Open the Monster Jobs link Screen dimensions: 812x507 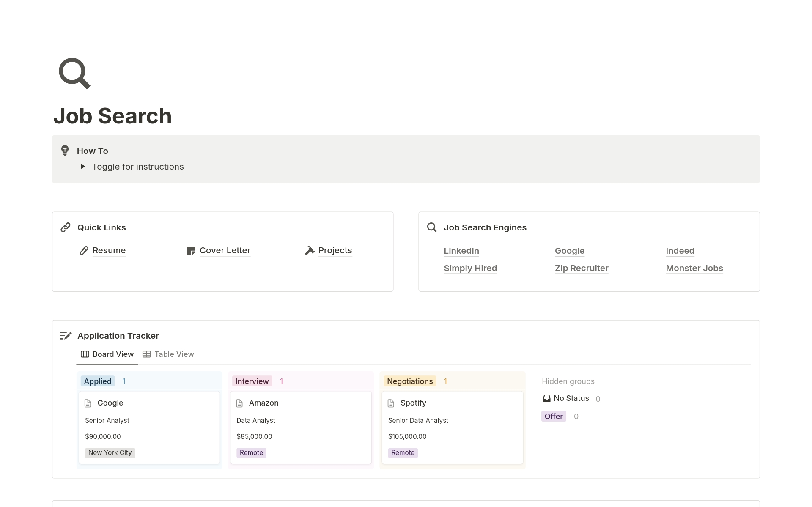pyautogui.click(x=694, y=268)
